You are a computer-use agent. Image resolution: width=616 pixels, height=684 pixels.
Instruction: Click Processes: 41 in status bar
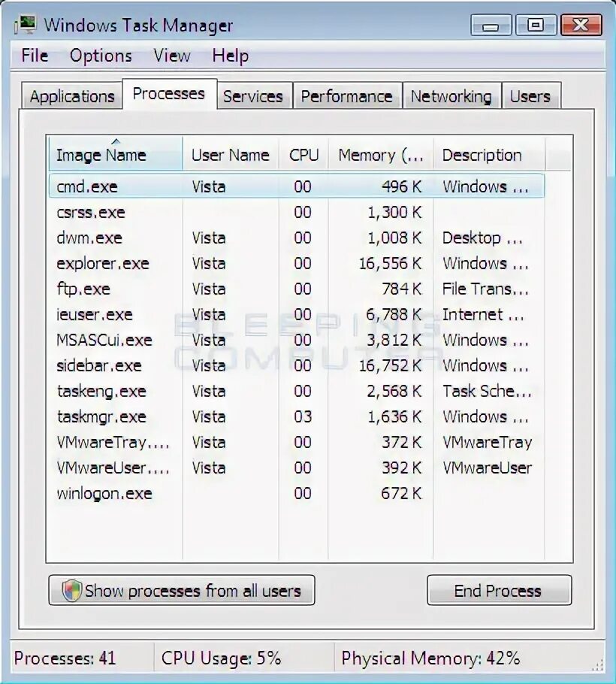(65, 658)
